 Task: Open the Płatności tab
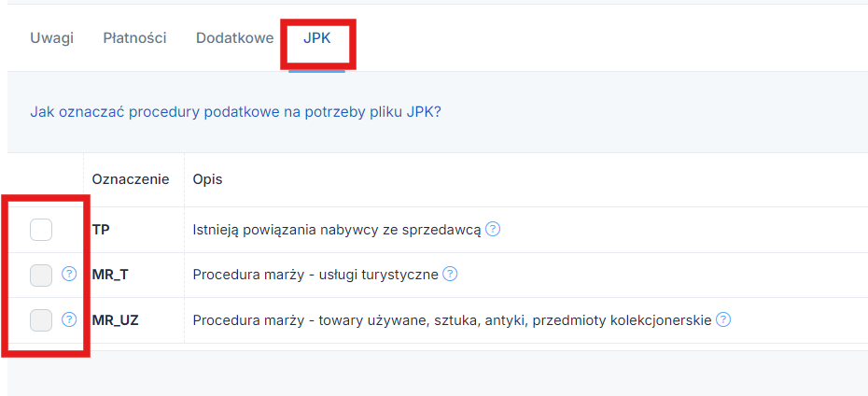pyautogui.click(x=134, y=38)
